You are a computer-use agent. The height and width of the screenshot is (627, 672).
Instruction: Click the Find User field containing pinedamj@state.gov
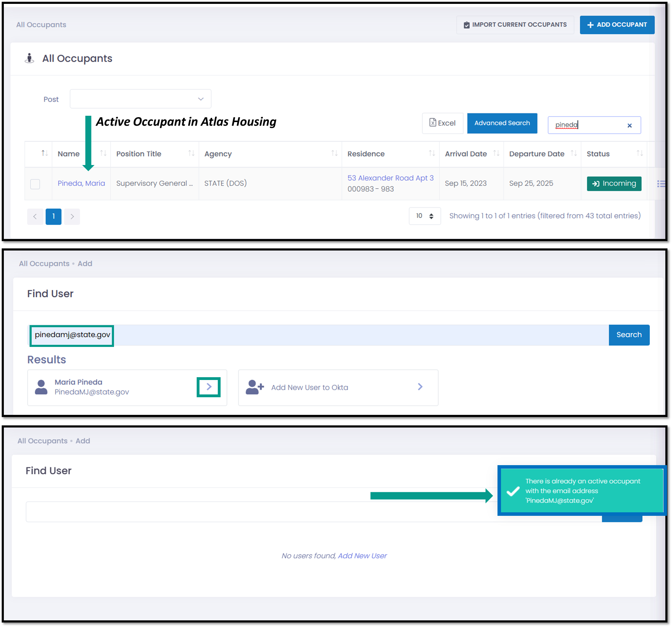click(x=318, y=335)
